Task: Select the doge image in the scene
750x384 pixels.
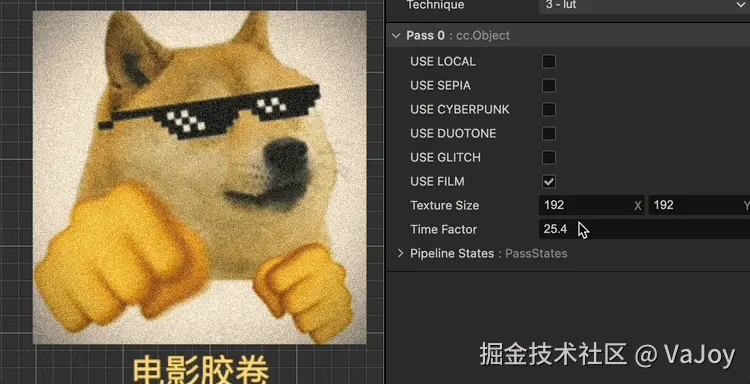Action: (199, 177)
